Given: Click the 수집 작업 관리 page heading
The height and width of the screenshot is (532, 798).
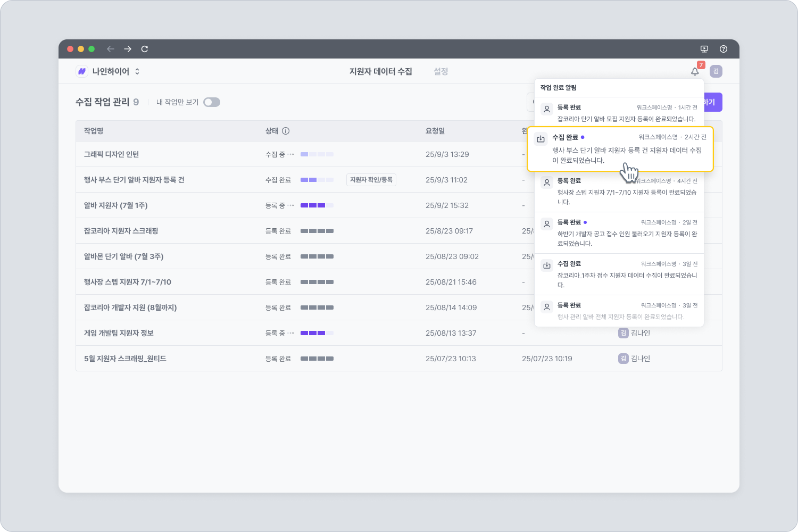Looking at the screenshot, I should (103, 102).
